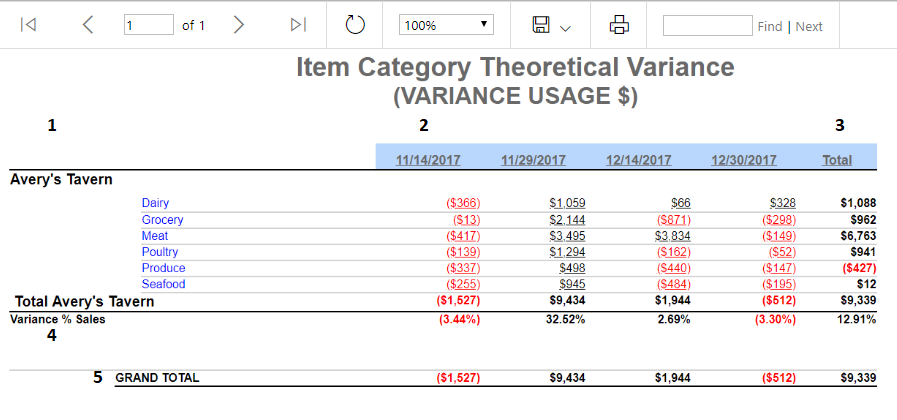The width and height of the screenshot is (897, 420).
Task: Click the 12/14/2017 column header
Action: 638,160
